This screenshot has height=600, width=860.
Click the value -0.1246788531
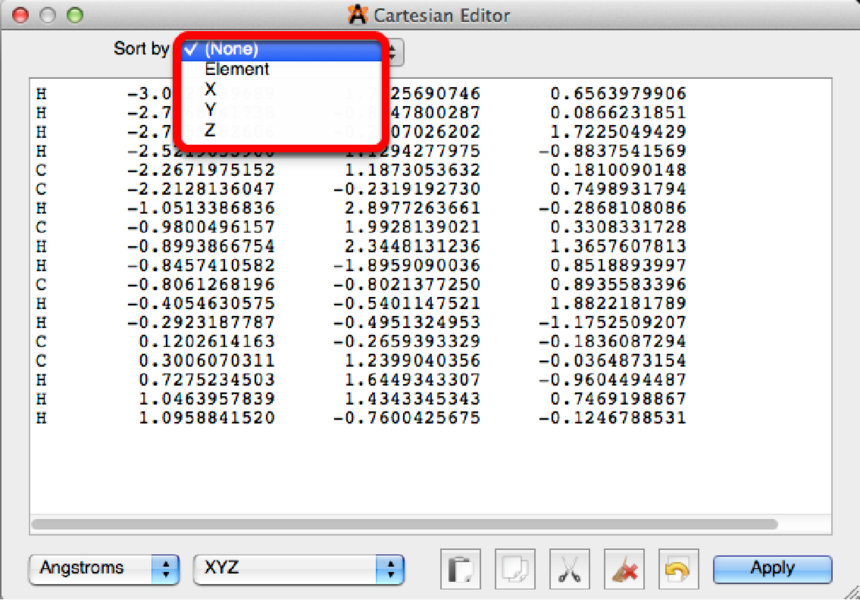click(x=613, y=418)
